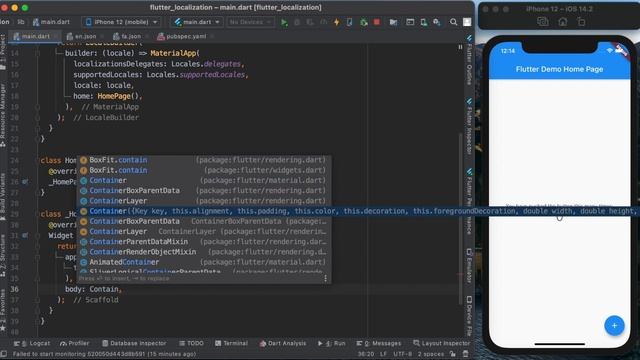This screenshot has width=640, height=360.
Task: Open the Favorites side panel
Action: point(3,310)
